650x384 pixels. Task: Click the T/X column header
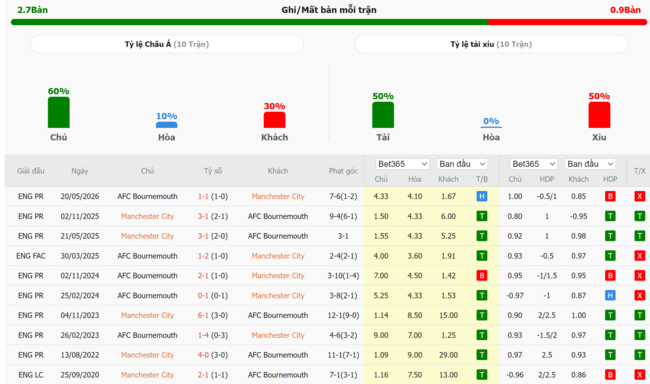click(640, 171)
